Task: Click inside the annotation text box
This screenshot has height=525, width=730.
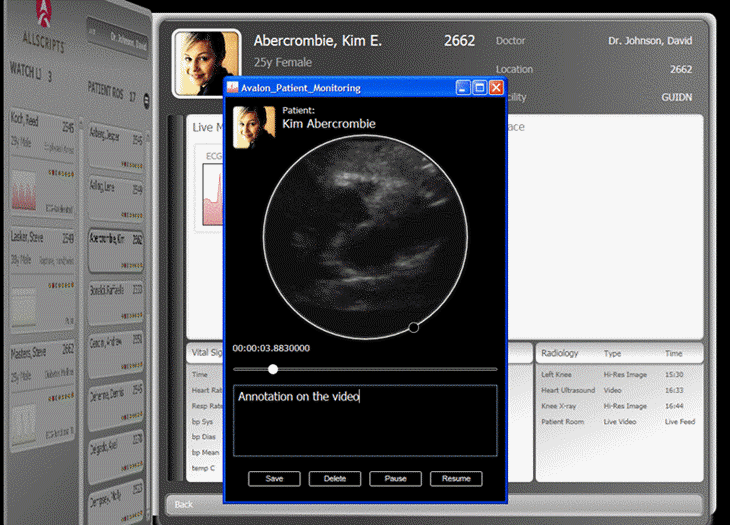Action: [x=365, y=420]
